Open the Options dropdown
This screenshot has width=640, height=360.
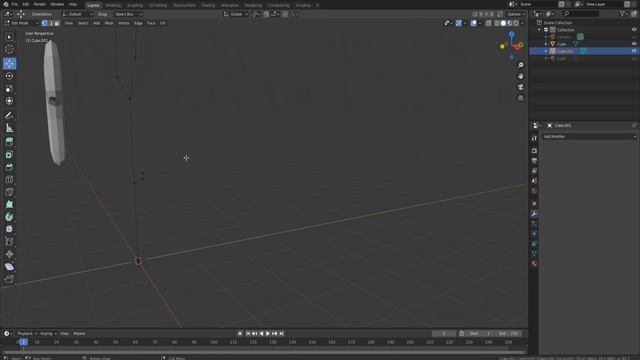pyautogui.click(x=516, y=14)
